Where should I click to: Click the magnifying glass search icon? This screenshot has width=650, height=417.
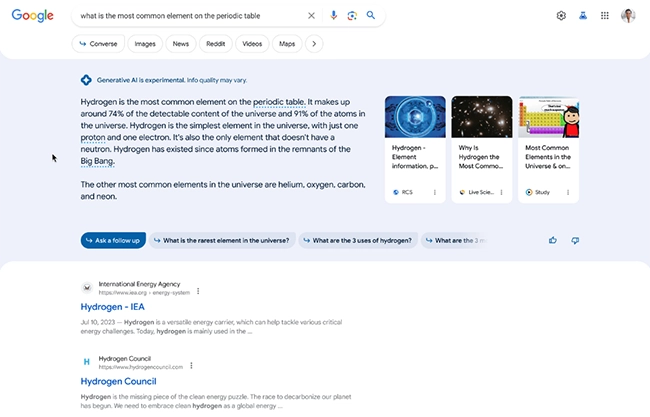pyautogui.click(x=371, y=15)
